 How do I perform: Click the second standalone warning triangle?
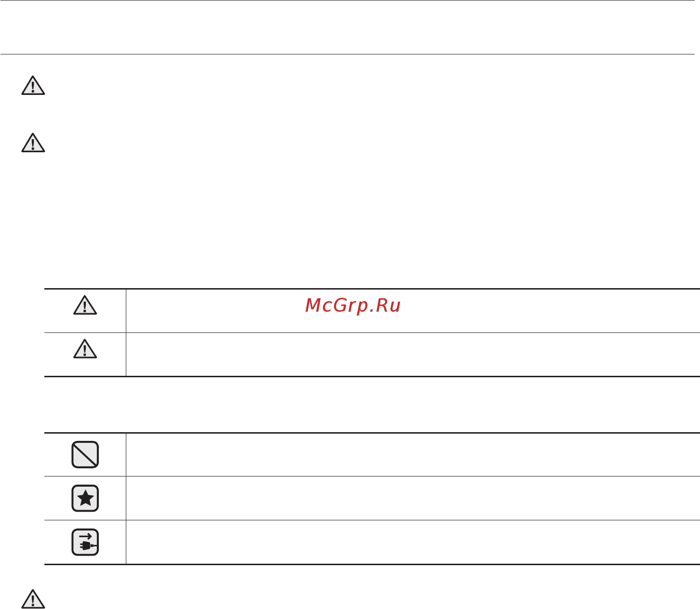(x=33, y=143)
